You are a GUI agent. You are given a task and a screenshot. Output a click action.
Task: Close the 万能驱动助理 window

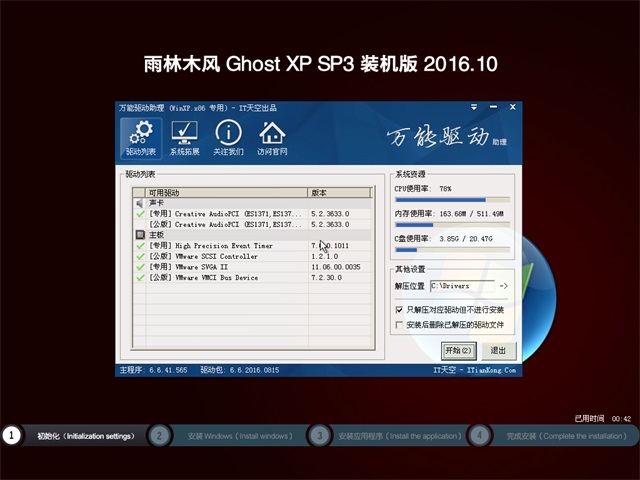click(513, 107)
